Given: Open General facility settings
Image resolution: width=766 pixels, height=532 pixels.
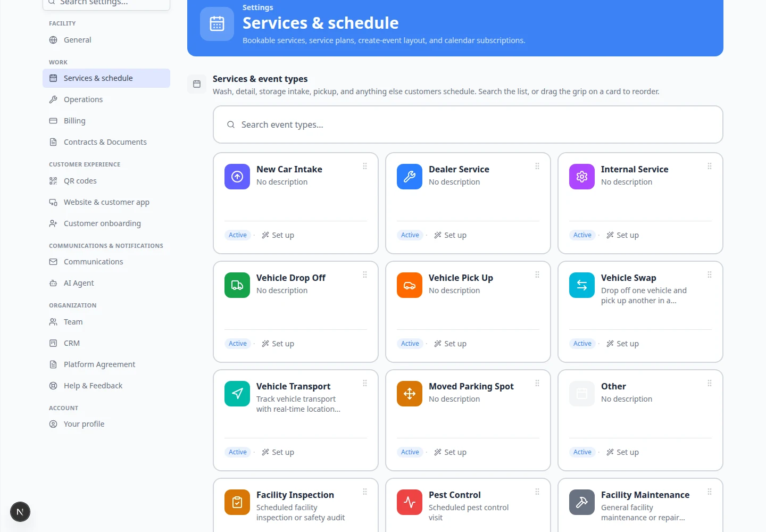Looking at the screenshot, I should pyautogui.click(x=106, y=40).
